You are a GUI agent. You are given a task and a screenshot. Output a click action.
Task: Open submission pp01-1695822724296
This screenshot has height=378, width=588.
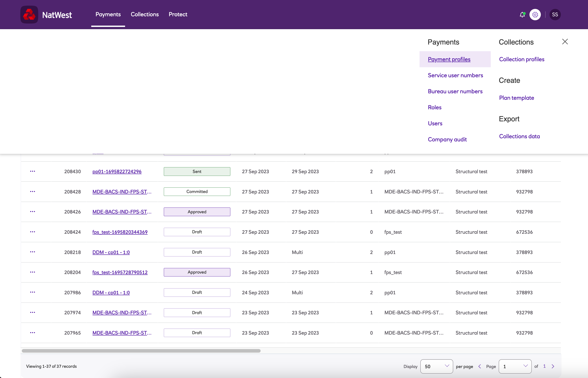coord(117,171)
